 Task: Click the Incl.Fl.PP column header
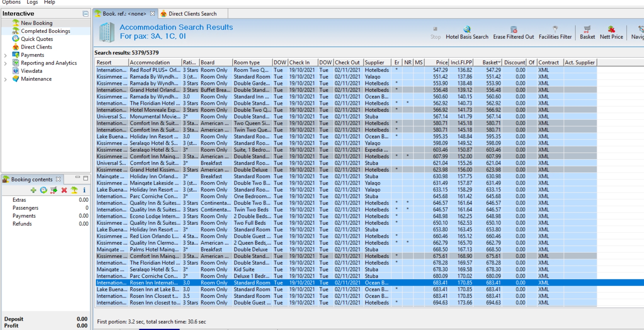pos(461,62)
